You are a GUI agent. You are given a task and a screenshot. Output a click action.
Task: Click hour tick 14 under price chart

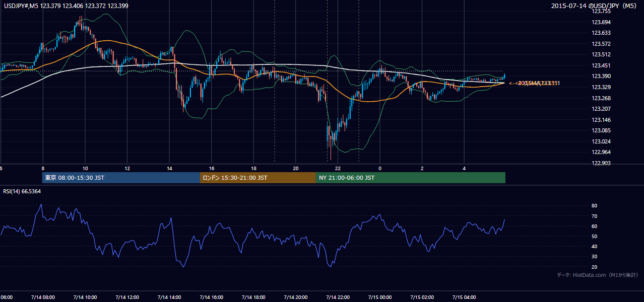click(169, 169)
